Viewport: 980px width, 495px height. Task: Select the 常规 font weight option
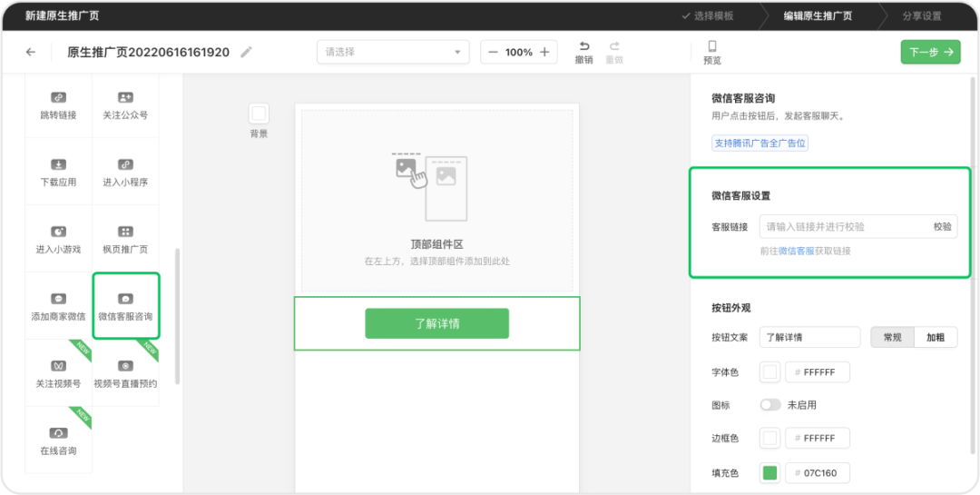point(893,337)
